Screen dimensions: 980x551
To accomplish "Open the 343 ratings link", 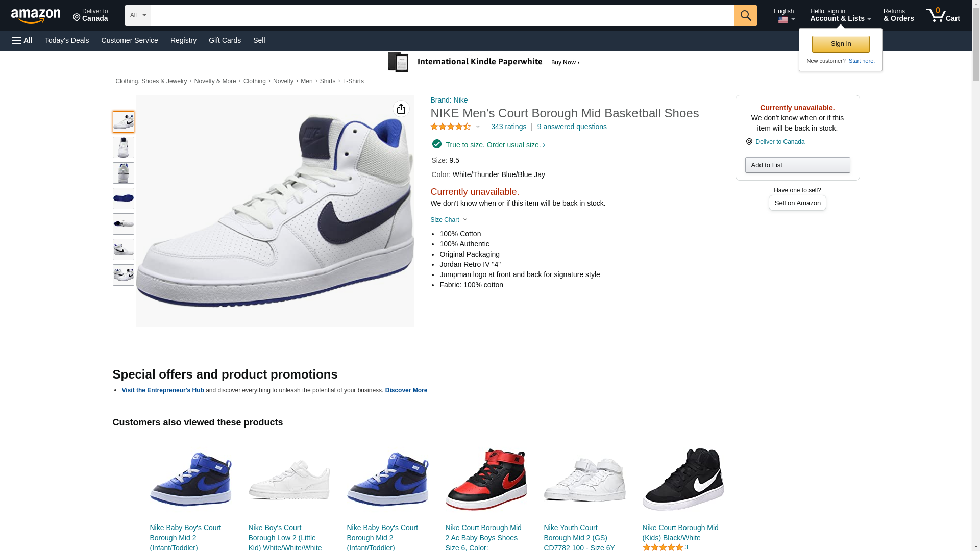I will 508,127.
